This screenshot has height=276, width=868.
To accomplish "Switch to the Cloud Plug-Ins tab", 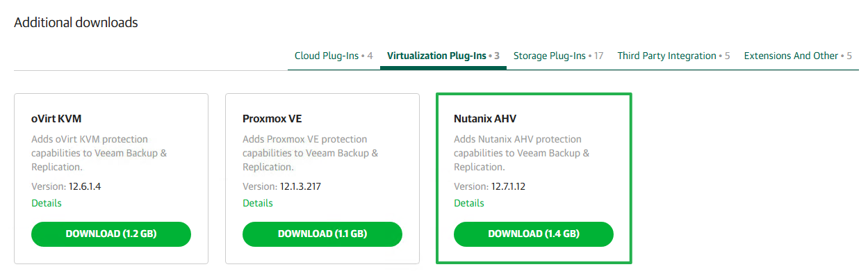I will 334,56.
